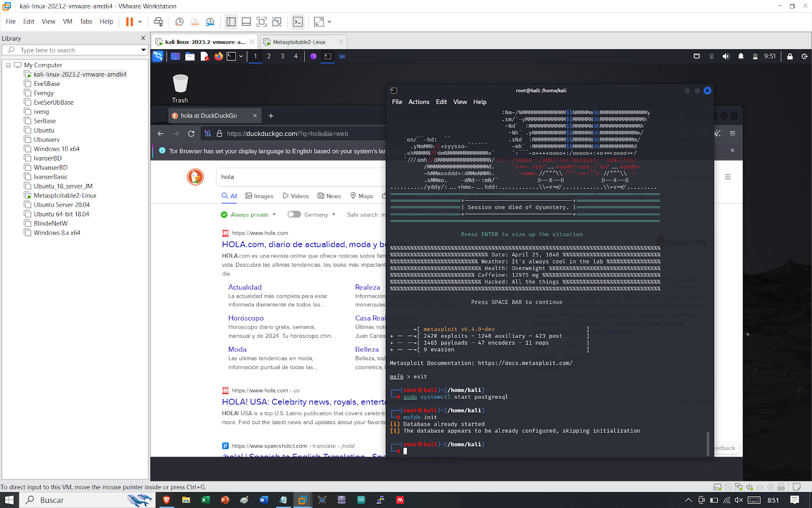Select Windows 10 x64 in the Library

(x=56, y=149)
